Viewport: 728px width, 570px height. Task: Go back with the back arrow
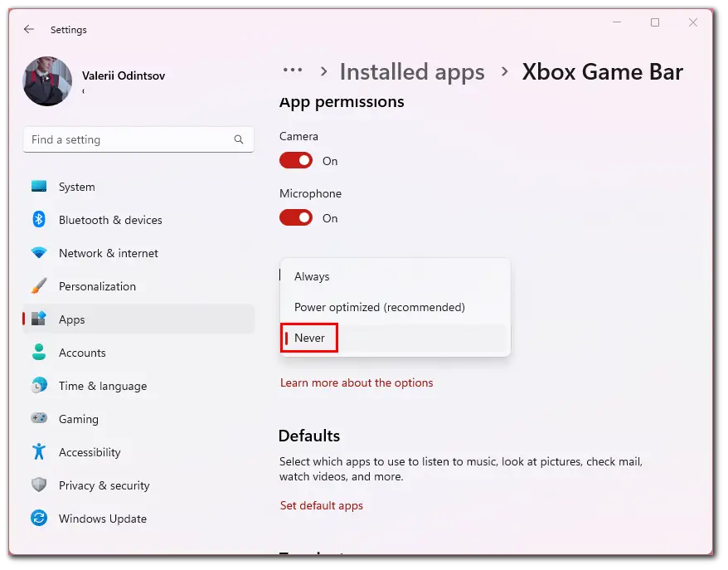pyautogui.click(x=29, y=29)
